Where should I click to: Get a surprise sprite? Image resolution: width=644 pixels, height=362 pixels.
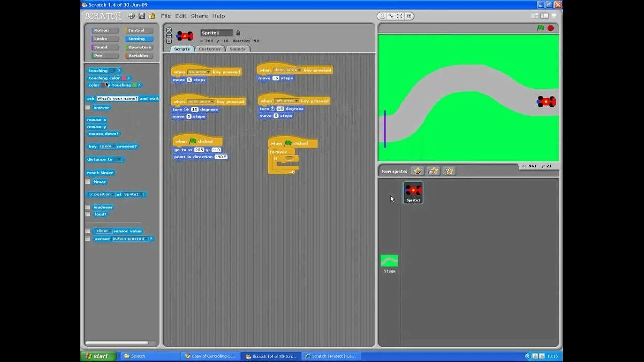tap(449, 171)
